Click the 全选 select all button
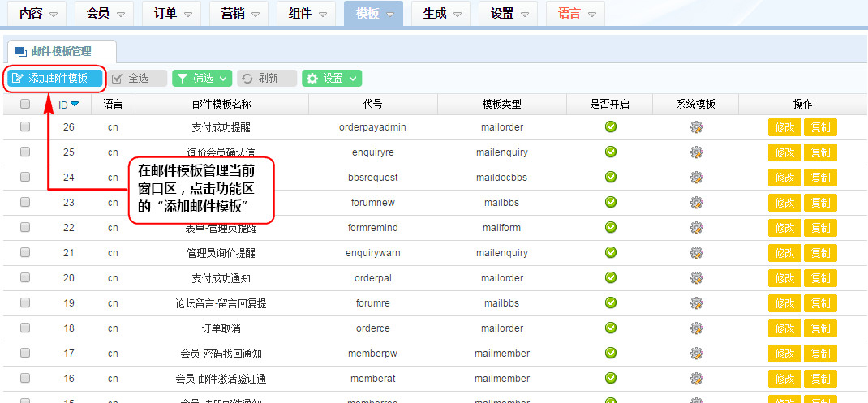 pos(137,79)
